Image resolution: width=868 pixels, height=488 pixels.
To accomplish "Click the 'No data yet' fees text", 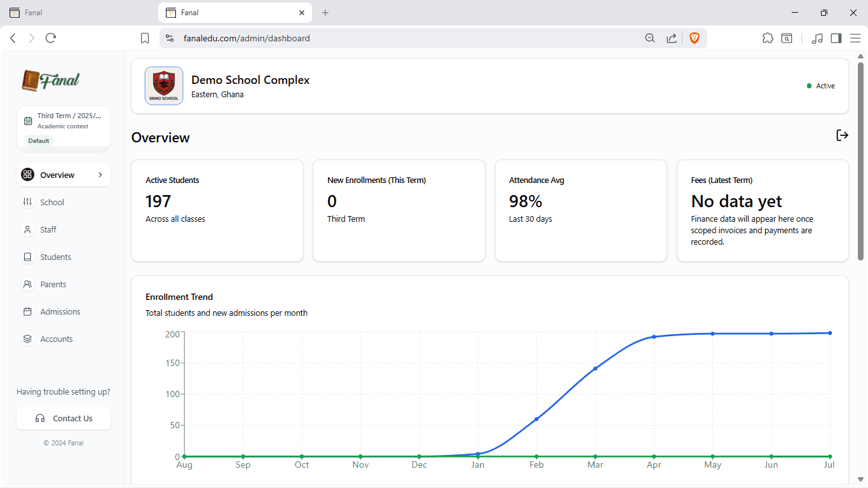I will point(736,201).
